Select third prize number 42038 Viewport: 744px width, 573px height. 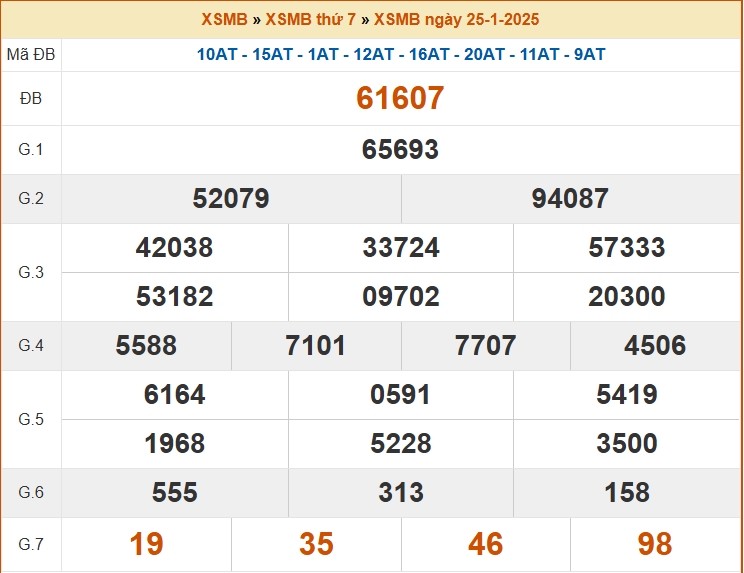click(x=174, y=248)
